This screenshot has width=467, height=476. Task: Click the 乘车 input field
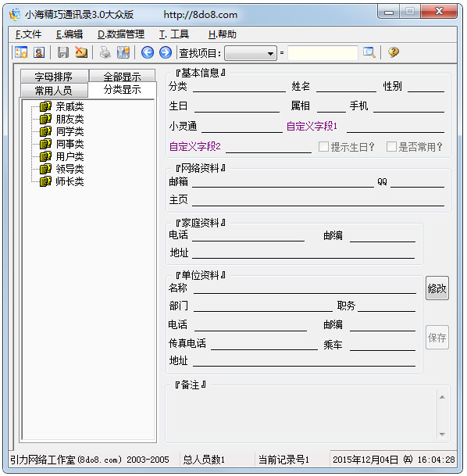tap(383, 345)
